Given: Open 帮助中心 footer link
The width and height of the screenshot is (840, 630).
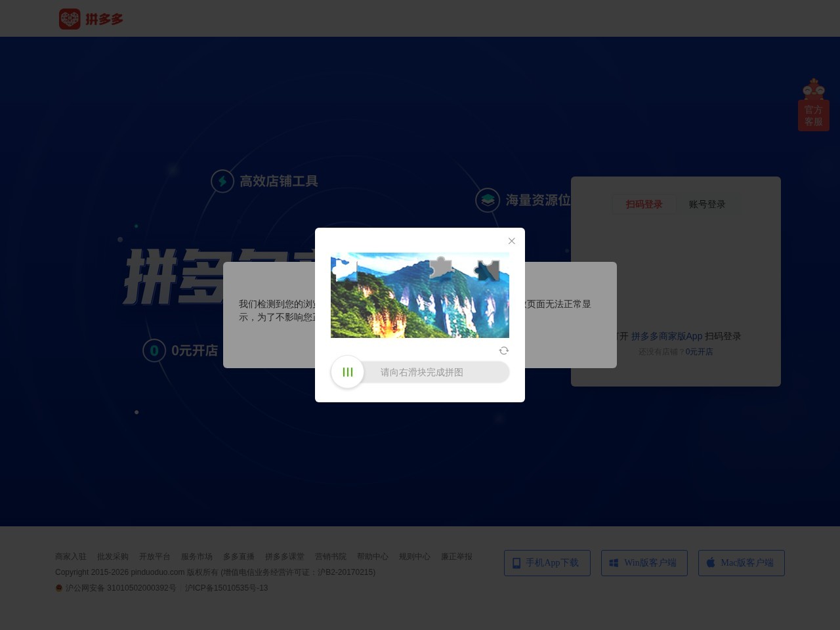Looking at the screenshot, I should point(373,556).
